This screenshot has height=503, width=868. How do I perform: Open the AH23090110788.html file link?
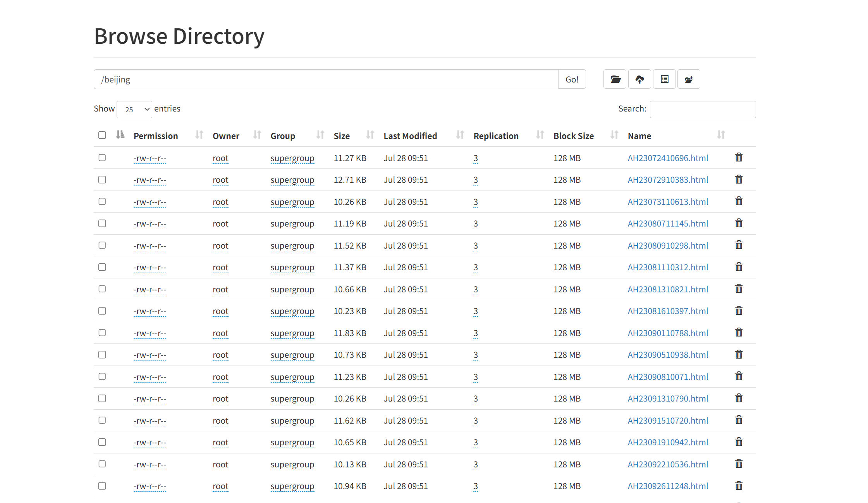pyautogui.click(x=668, y=333)
